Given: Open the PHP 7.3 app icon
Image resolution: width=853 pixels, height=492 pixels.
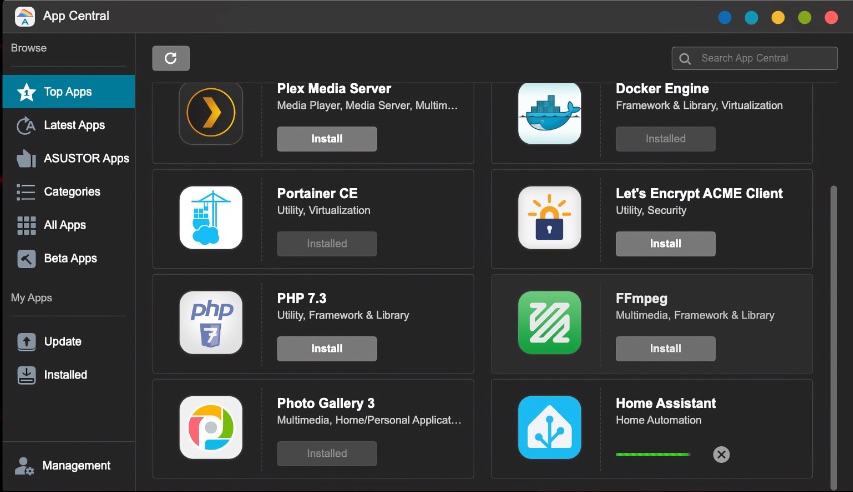Looking at the screenshot, I should point(211,323).
